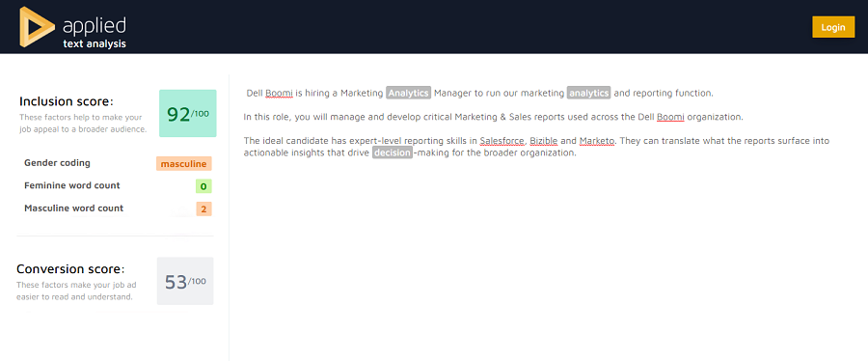The image size is (868, 361).
Task: Click the 'Gender coding' label
Action: click(x=57, y=163)
